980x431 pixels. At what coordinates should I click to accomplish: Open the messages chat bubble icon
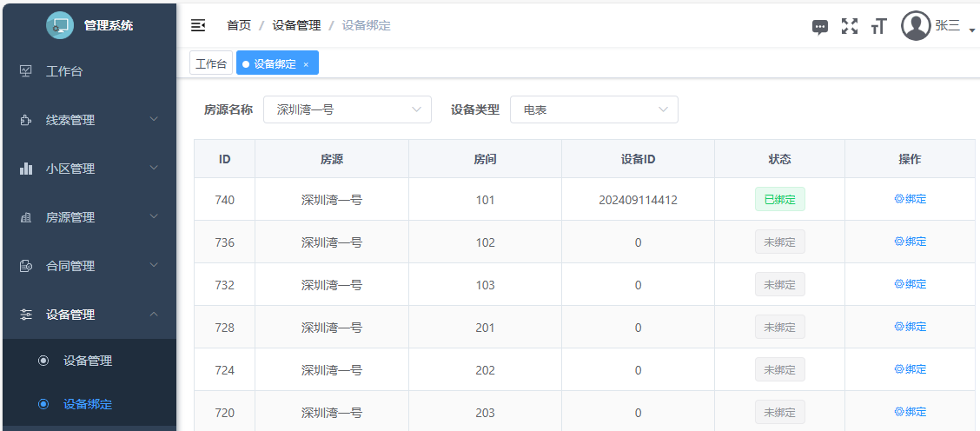click(x=819, y=27)
